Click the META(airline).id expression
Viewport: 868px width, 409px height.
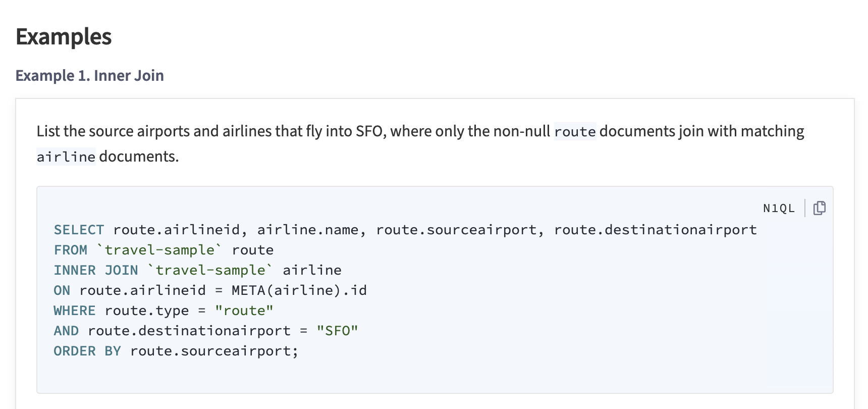pyautogui.click(x=298, y=290)
